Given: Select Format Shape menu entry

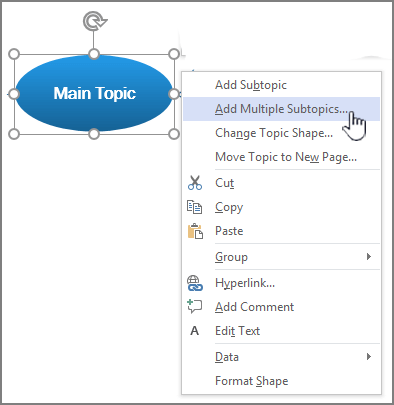Looking at the screenshot, I should (x=281, y=381).
